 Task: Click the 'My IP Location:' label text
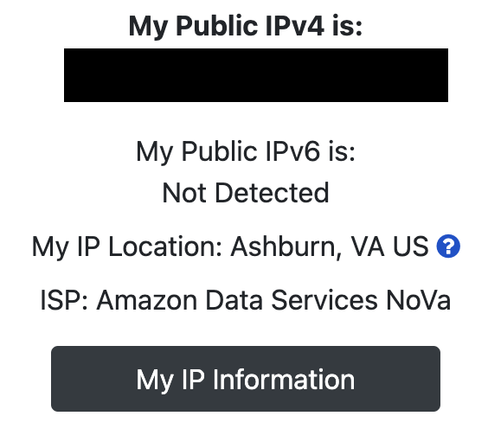[x=127, y=246]
